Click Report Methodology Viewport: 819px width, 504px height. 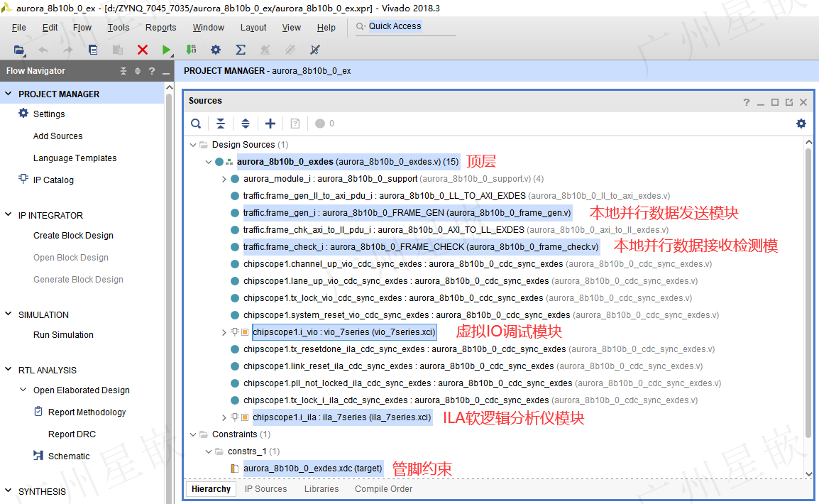click(87, 412)
